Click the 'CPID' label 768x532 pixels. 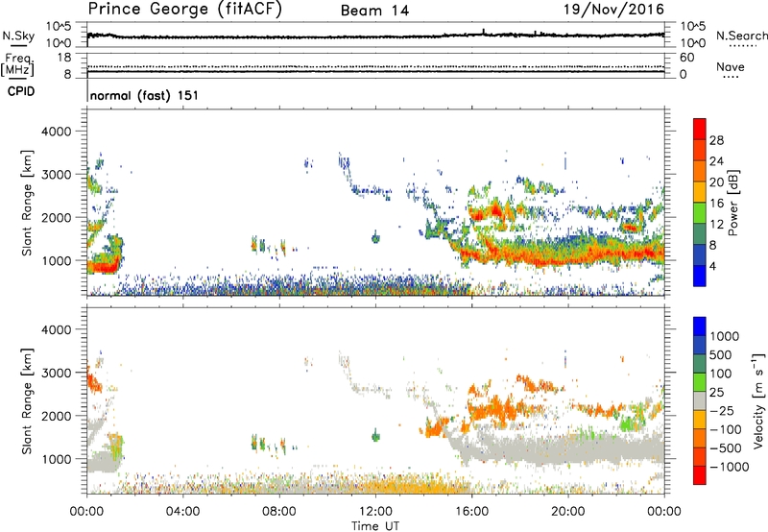pos(21,91)
